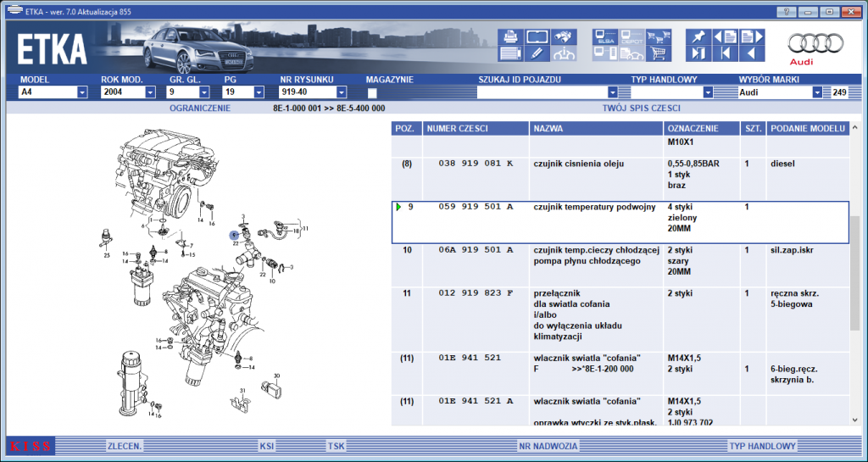Click the ZLECEN. bottom bar button

pos(125,446)
